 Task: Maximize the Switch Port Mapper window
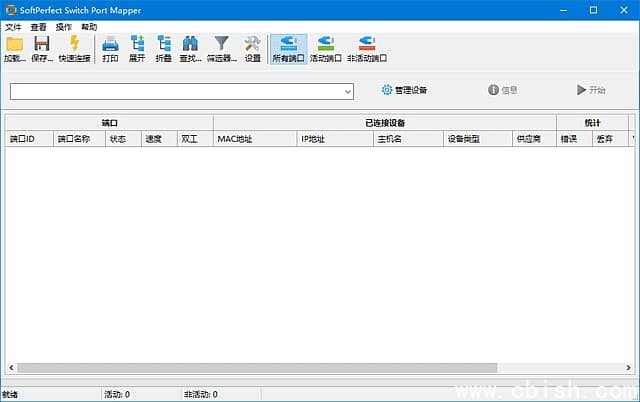pyautogui.click(x=593, y=10)
